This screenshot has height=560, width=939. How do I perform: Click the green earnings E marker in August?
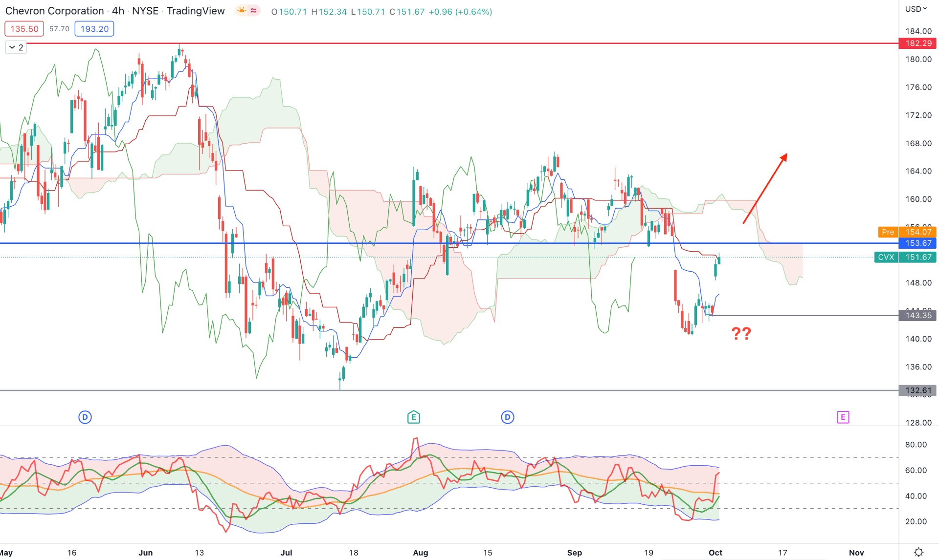[414, 417]
